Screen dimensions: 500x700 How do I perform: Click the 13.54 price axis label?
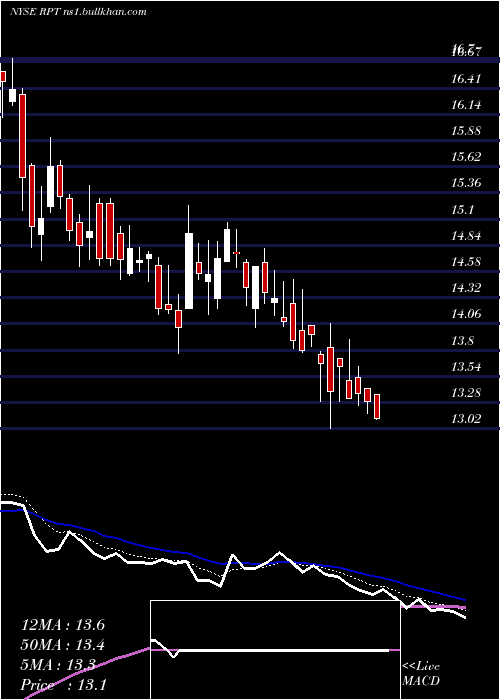coord(467,367)
